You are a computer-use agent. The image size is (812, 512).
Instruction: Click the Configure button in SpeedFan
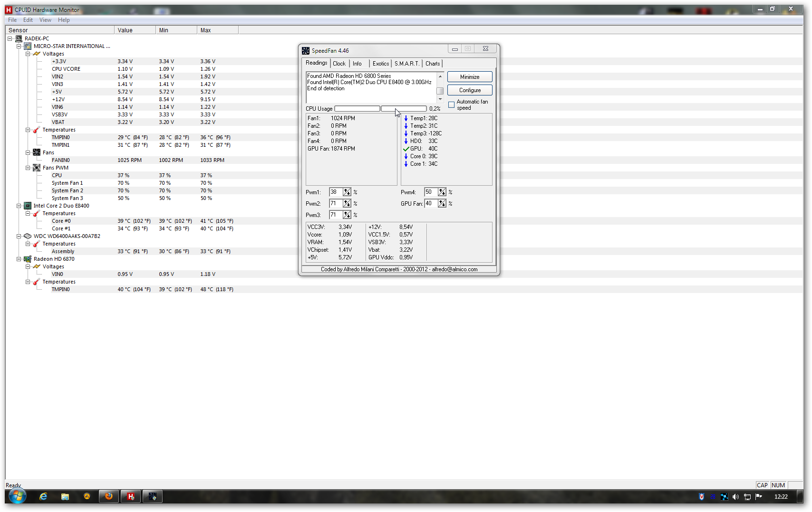pos(470,90)
